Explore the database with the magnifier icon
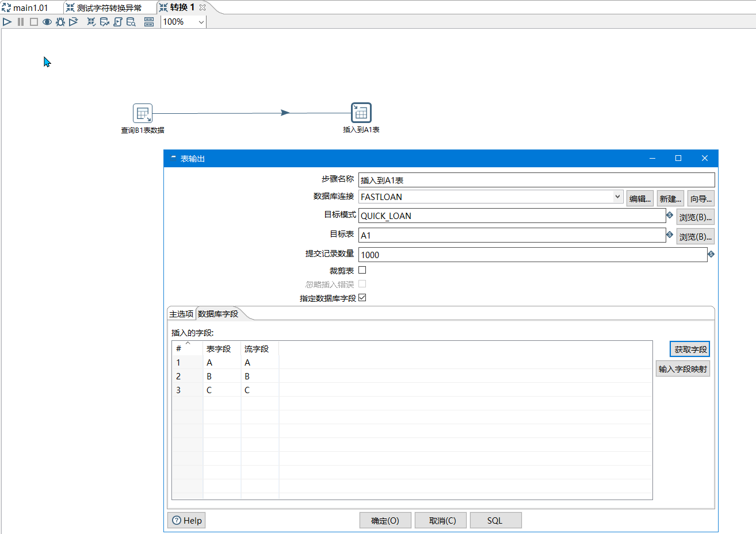 131,22
